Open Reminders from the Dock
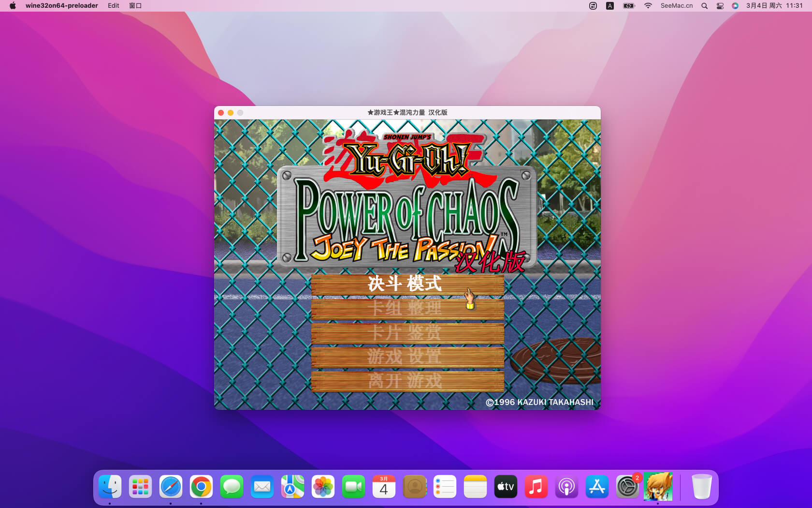The image size is (812, 508). (445, 486)
